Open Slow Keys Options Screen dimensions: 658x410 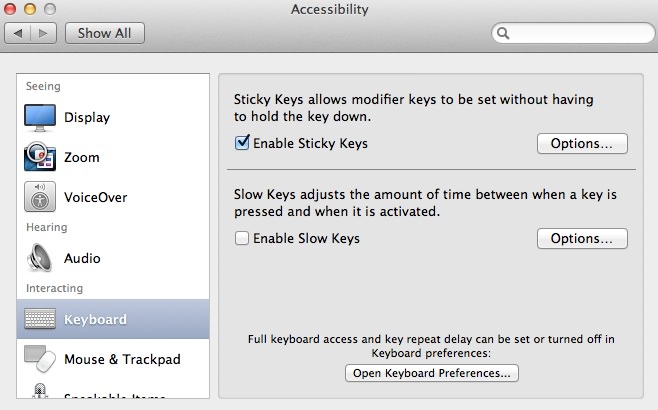[x=582, y=239]
